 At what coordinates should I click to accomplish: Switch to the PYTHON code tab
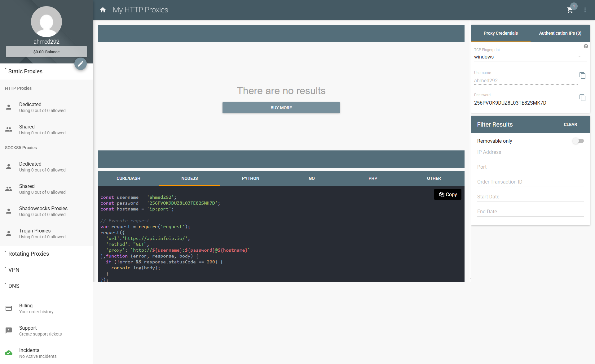pos(251,178)
